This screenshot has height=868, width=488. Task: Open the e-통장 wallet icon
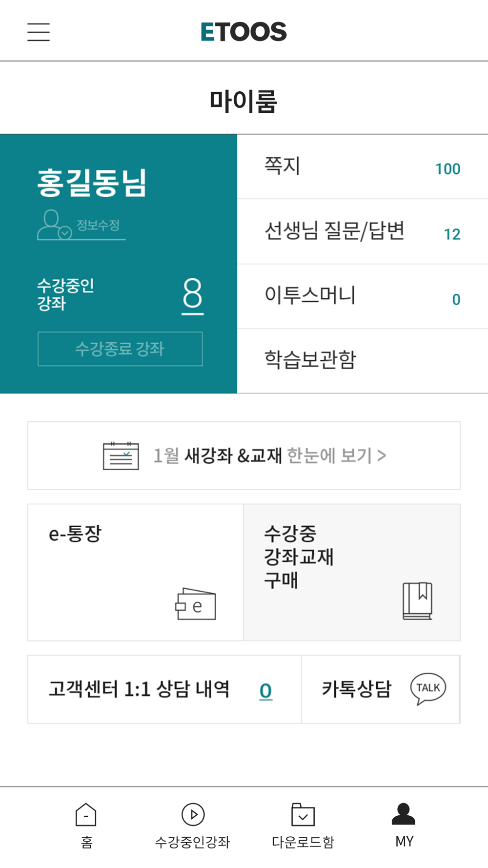point(196,604)
